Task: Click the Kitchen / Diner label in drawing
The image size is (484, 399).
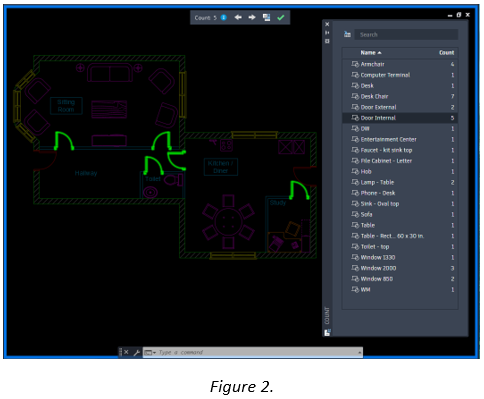Action: [220, 167]
